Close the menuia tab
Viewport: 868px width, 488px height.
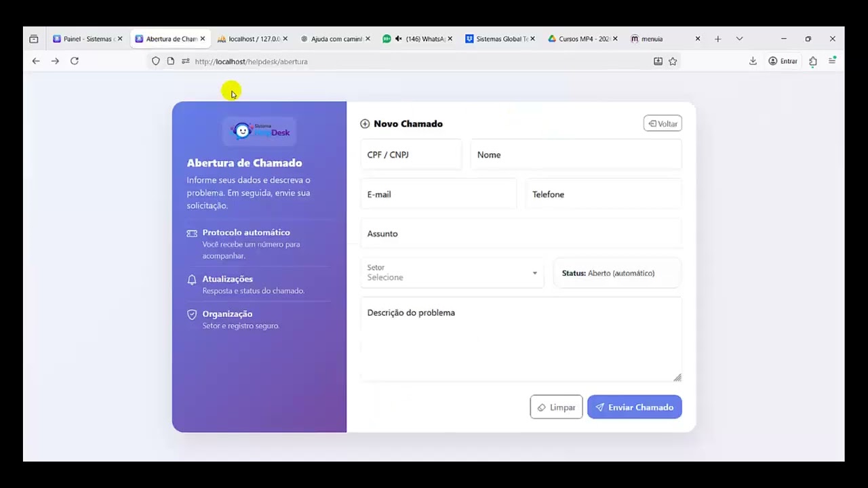[698, 39]
